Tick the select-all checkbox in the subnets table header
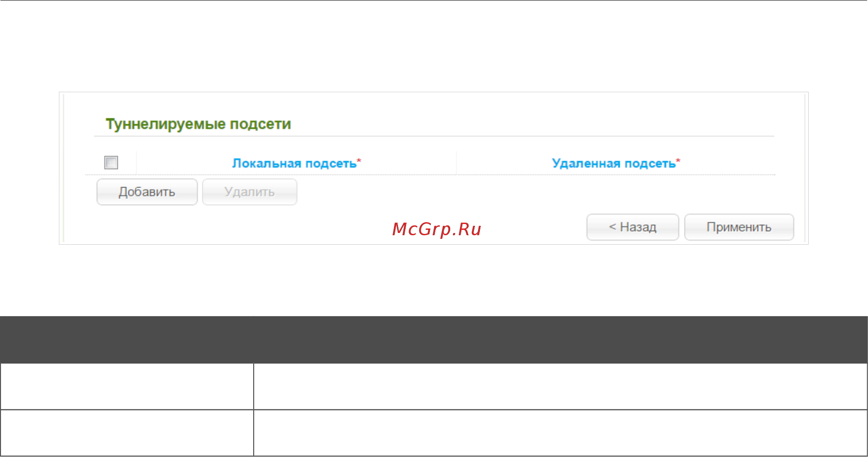Image resolution: width=868 pixels, height=457 pixels. (111, 162)
